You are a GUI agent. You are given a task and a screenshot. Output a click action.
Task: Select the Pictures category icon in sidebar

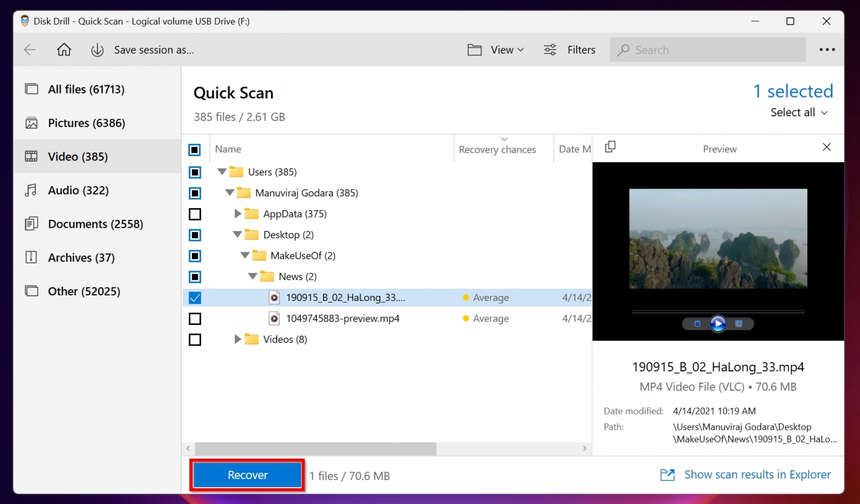point(32,123)
